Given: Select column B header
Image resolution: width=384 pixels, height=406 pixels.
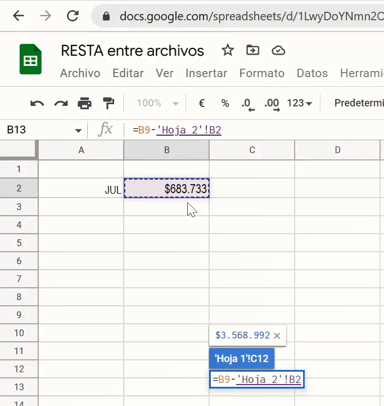Looking at the screenshot, I should pos(167,150).
